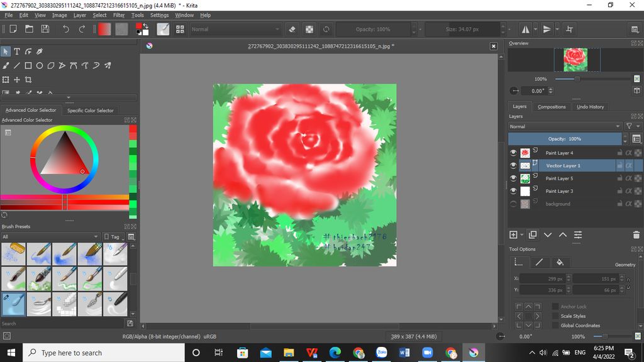Close the open document tab
Viewport: 644px width, 362px height.
[494, 47]
